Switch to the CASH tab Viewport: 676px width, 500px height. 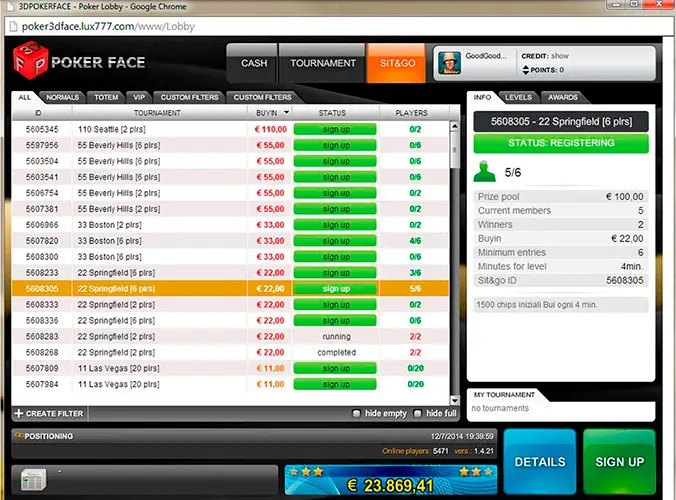point(254,63)
